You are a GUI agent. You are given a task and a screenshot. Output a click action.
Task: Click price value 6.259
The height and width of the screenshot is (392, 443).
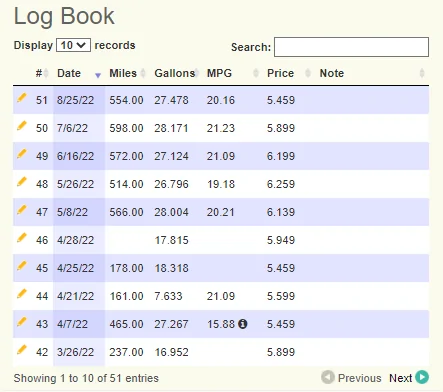[281, 184]
